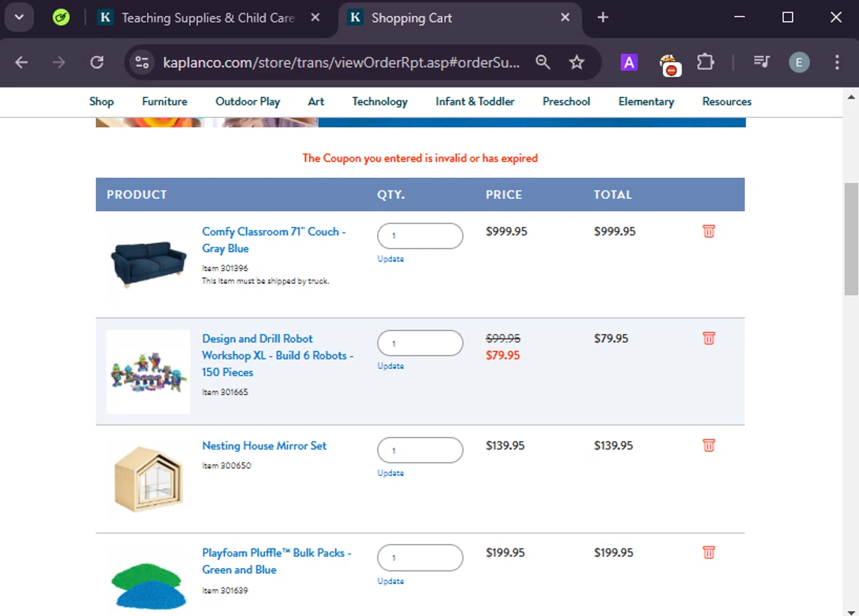Screen dimensions: 859x616
Task: Open the Technology menu
Action: pyautogui.click(x=380, y=101)
